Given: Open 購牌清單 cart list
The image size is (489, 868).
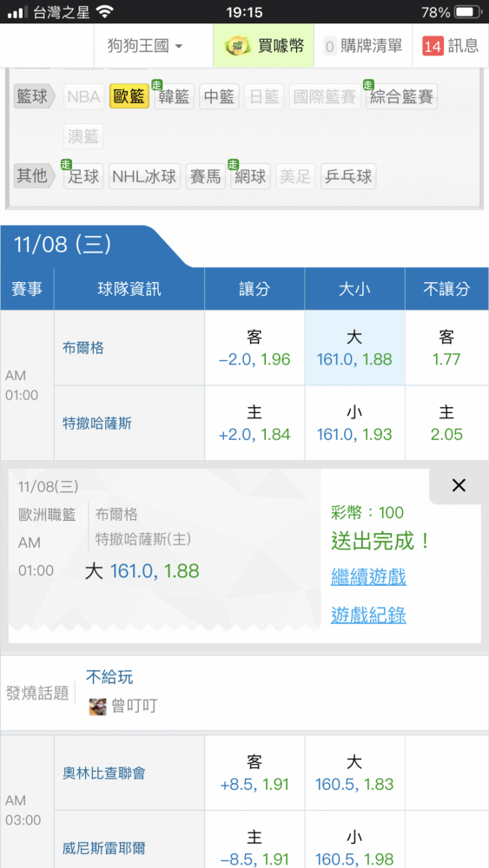Looking at the screenshot, I should [x=363, y=46].
